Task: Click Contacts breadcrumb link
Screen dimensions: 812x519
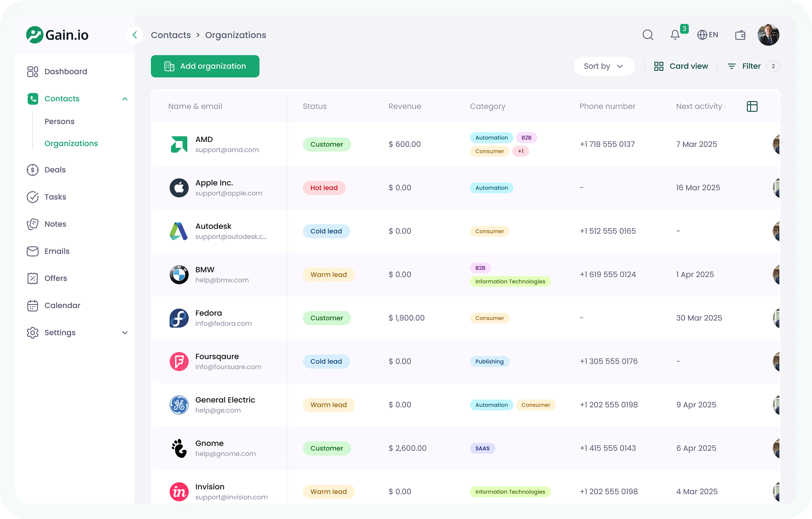Action: (171, 35)
